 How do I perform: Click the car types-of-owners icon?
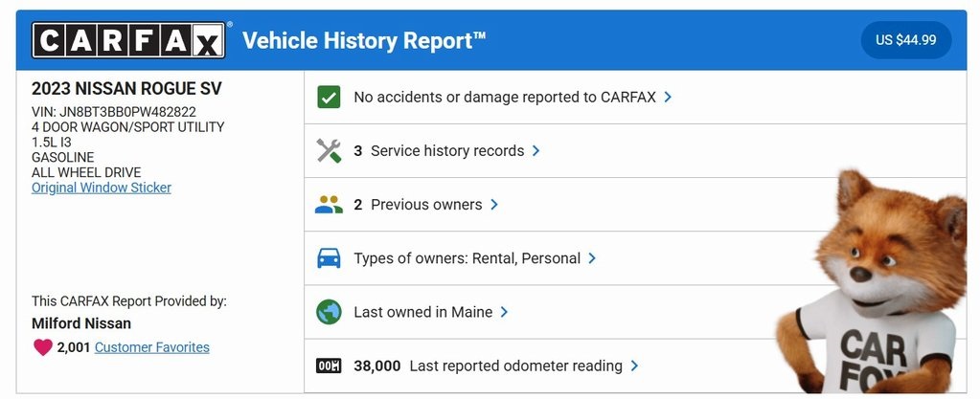[x=329, y=258]
